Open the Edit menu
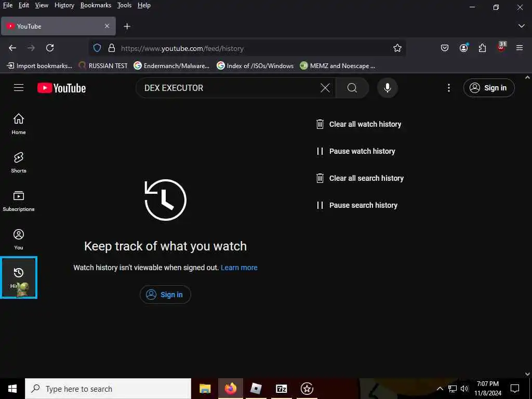The image size is (532, 399). (24, 5)
